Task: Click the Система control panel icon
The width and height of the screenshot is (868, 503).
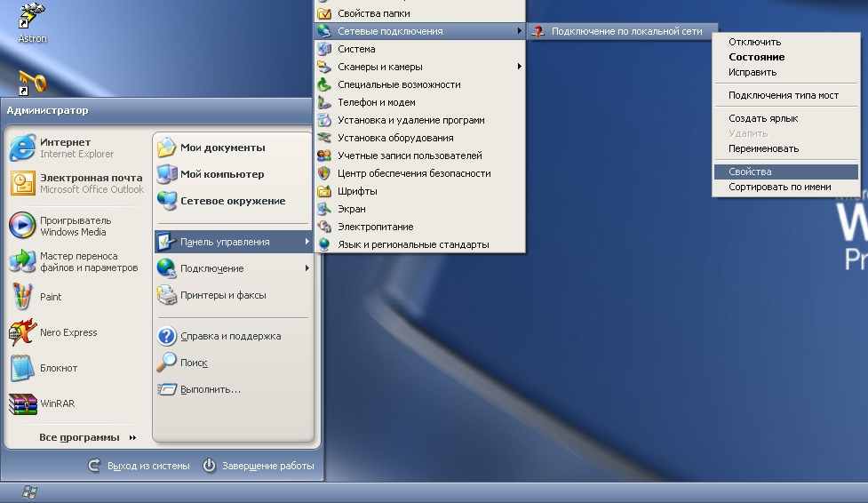Action: (324, 49)
